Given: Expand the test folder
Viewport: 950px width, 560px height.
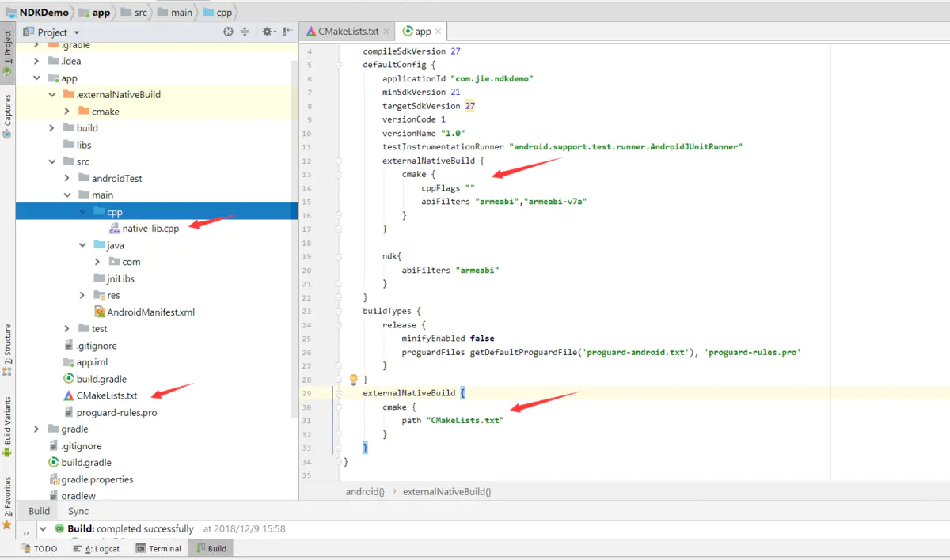Looking at the screenshot, I should click(x=67, y=328).
